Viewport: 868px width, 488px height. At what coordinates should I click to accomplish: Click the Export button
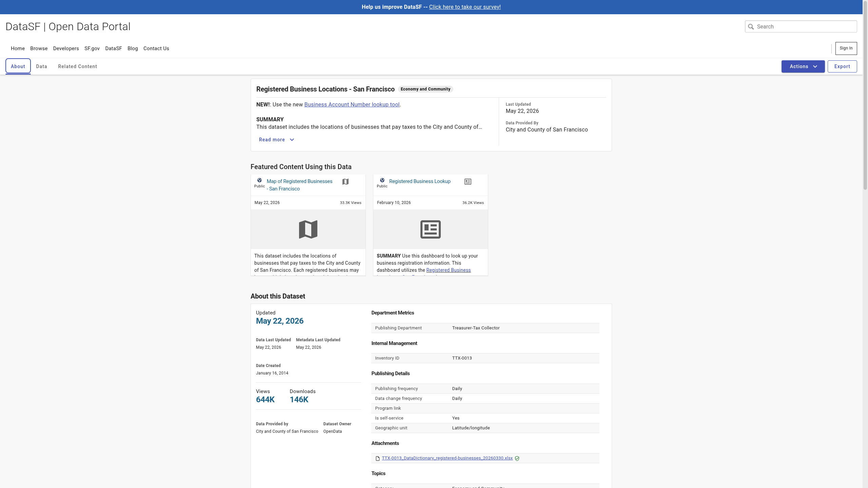pos(842,66)
